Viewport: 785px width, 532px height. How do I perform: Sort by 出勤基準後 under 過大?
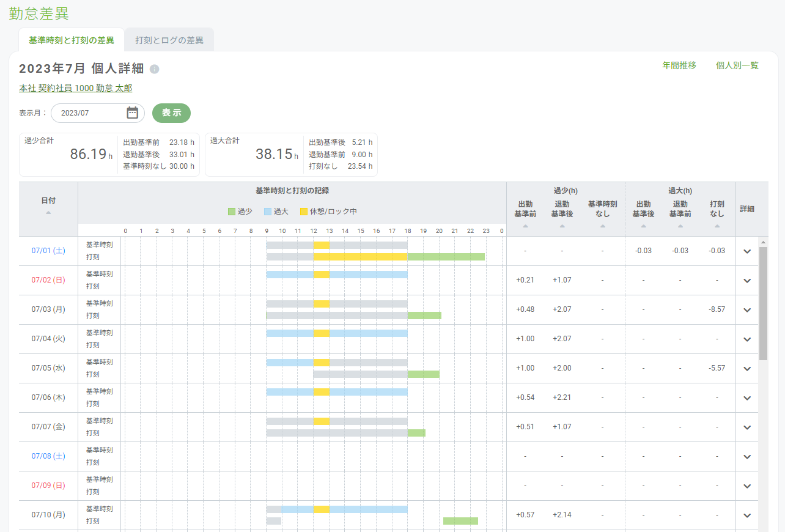(643, 226)
